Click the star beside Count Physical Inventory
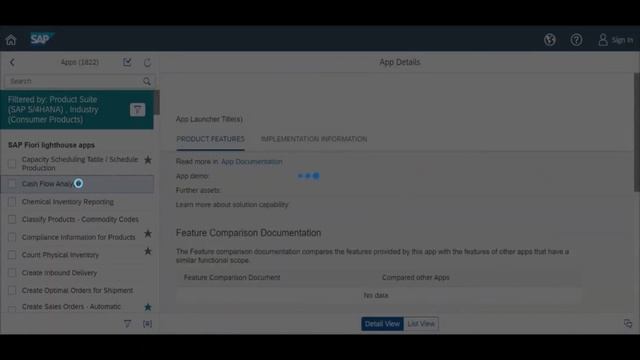 point(148,251)
